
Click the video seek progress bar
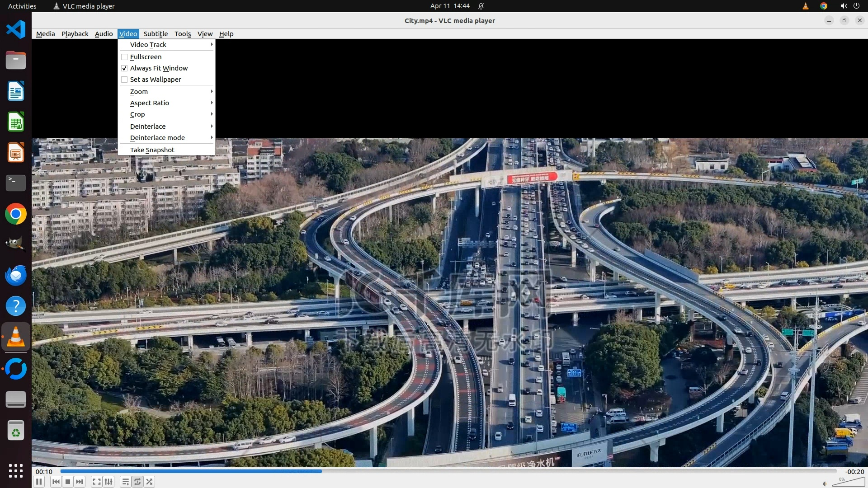448,471
